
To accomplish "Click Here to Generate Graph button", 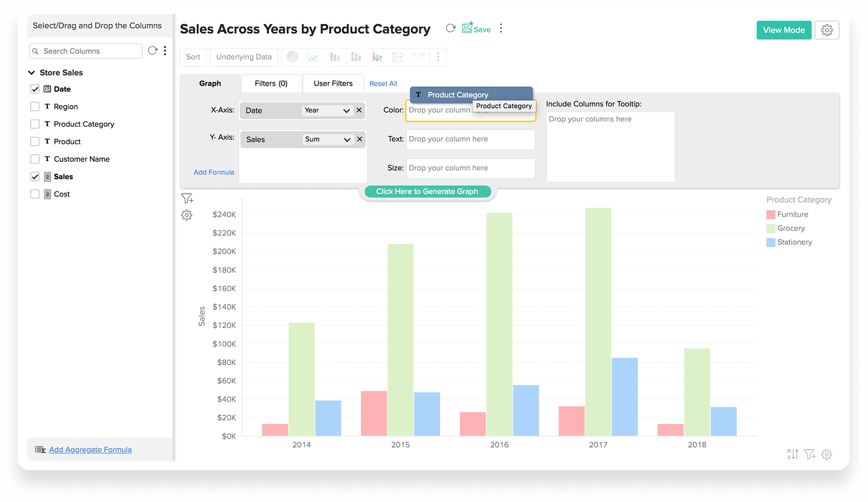I will pos(427,191).
